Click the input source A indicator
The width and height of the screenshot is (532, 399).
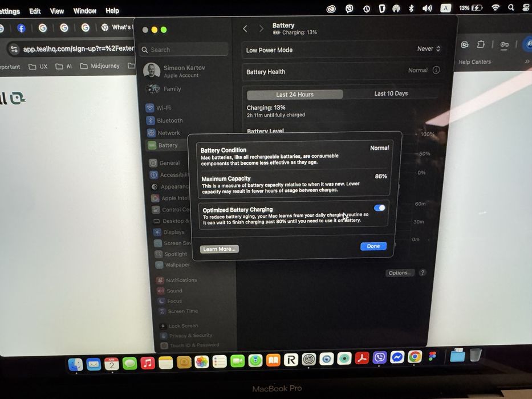pyautogui.click(x=445, y=8)
